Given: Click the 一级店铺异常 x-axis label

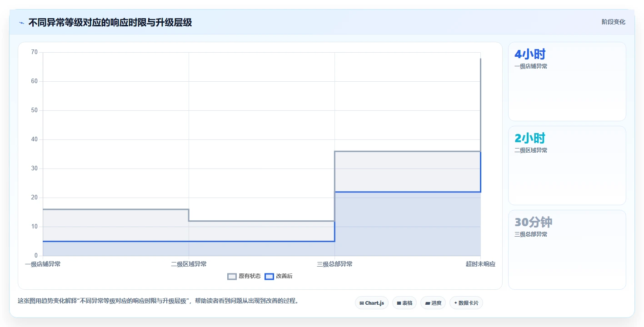Looking at the screenshot, I should tap(43, 264).
